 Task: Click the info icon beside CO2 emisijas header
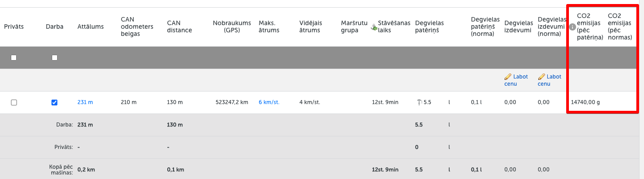pyautogui.click(x=572, y=27)
